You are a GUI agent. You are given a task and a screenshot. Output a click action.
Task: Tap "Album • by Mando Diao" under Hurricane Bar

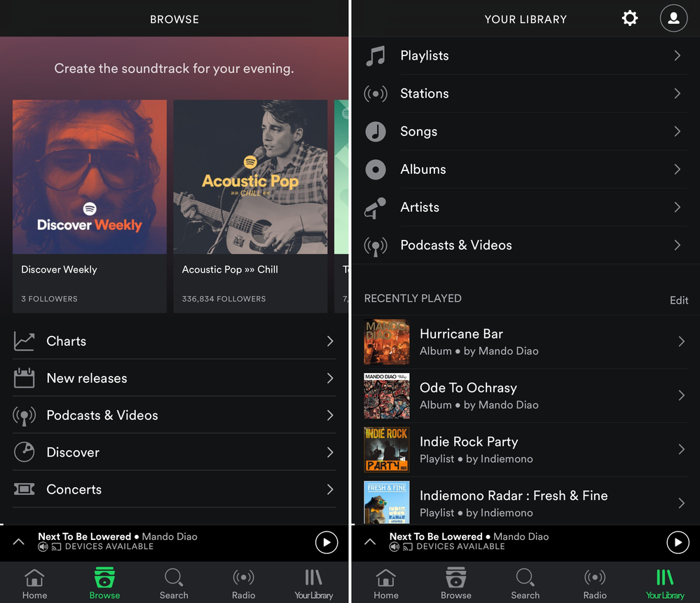479,351
